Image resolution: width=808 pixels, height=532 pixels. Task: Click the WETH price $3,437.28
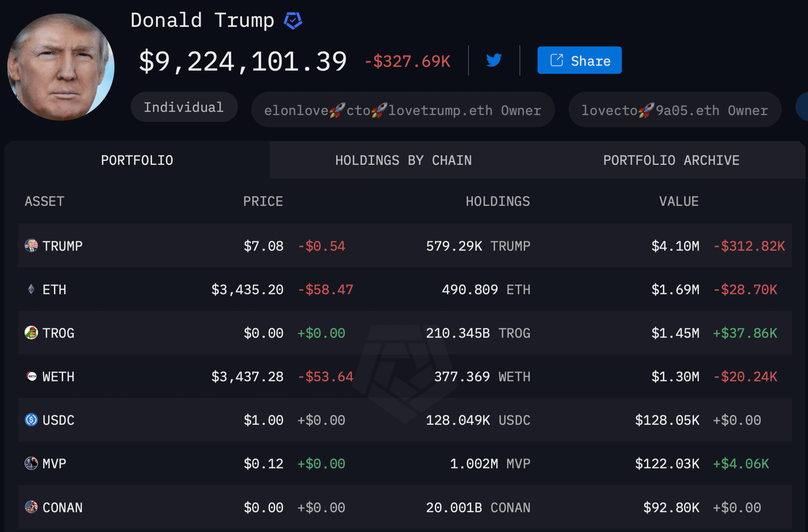tap(247, 376)
